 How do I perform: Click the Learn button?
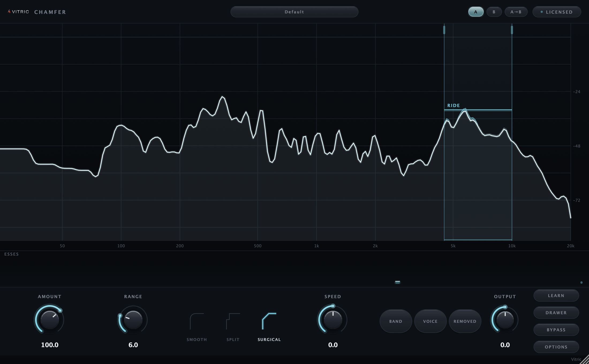click(x=556, y=295)
